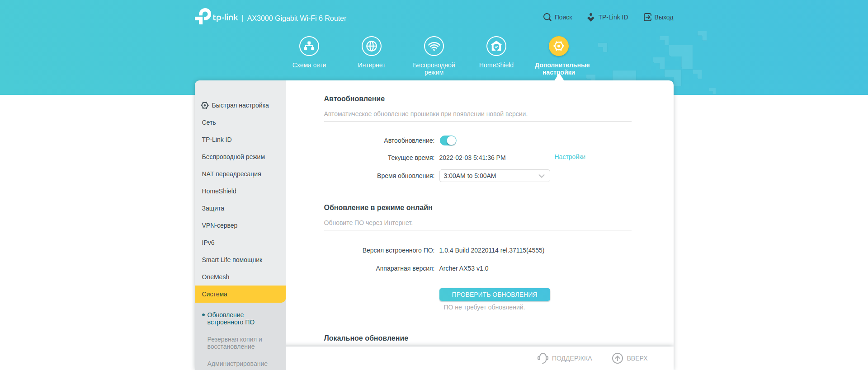This screenshot has height=370, width=868.
Task: Click hardware version Archer AX53 v1.0 text
Action: click(464, 268)
